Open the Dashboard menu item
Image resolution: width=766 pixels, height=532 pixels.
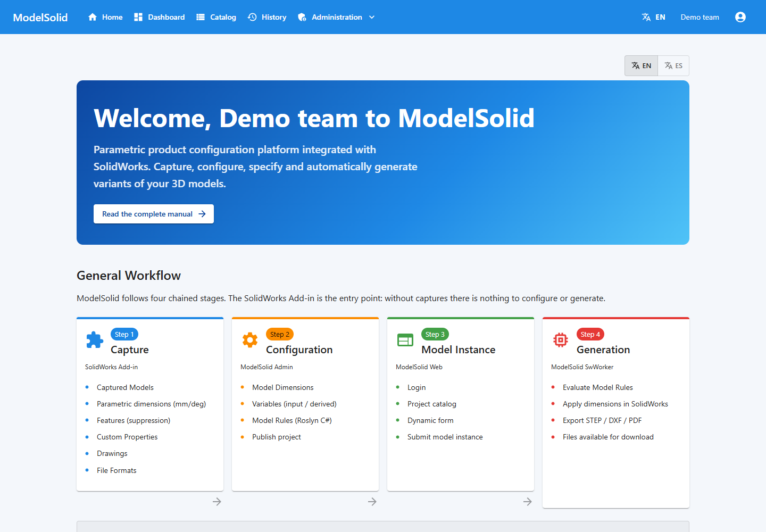click(x=160, y=17)
